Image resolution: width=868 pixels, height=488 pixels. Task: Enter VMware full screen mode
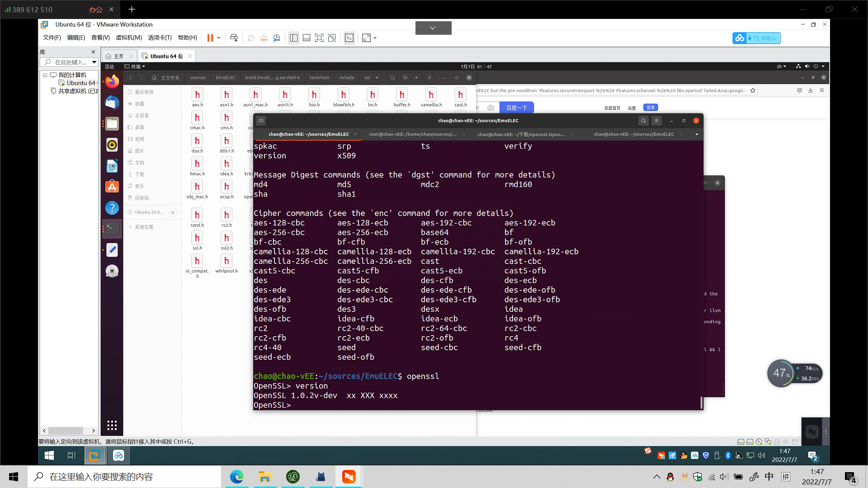tap(319, 38)
